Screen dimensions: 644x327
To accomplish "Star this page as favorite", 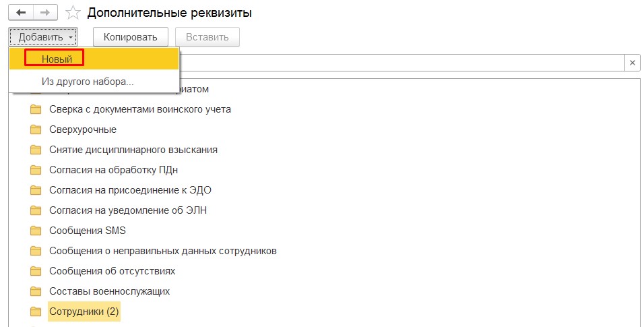I will click(74, 13).
